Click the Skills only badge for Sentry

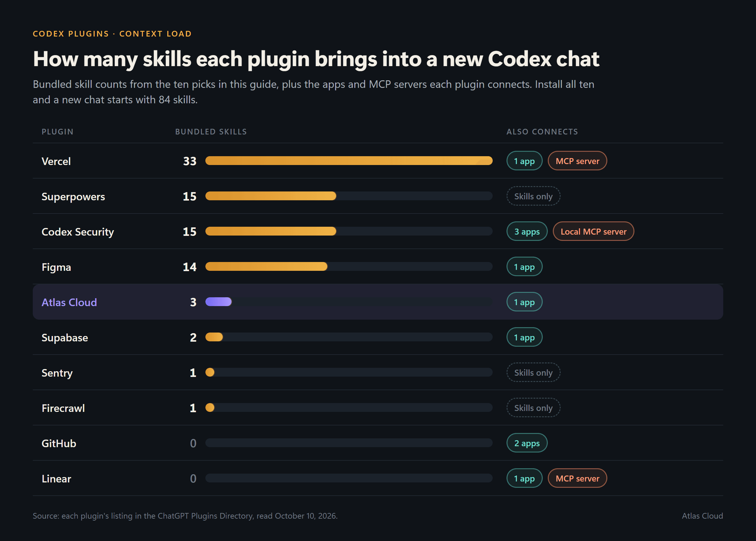533,373
